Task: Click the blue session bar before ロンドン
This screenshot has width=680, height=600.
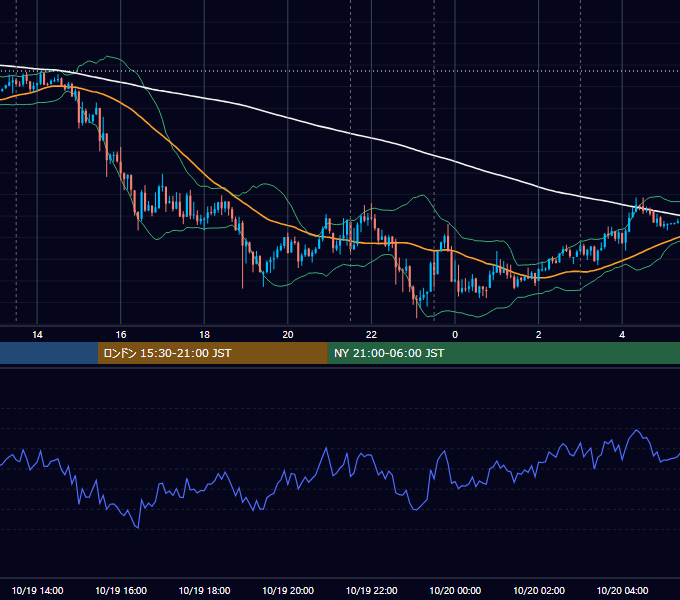Action: (x=49, y=353)
